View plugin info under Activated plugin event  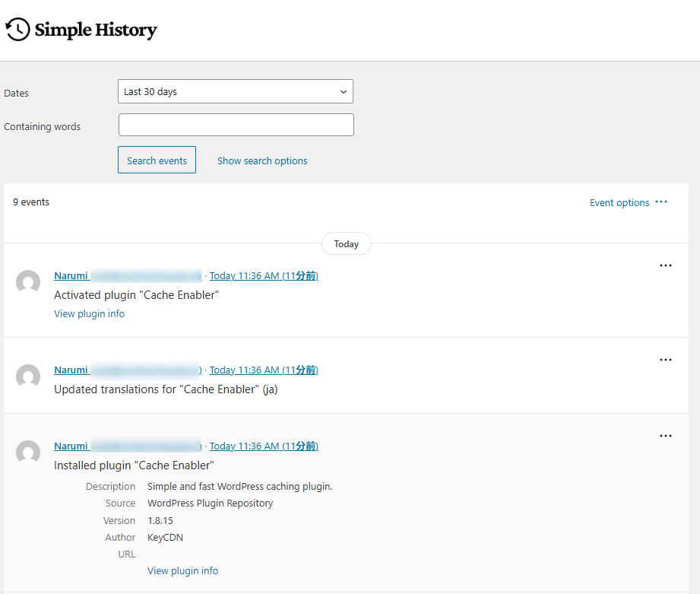coord(89,314)
